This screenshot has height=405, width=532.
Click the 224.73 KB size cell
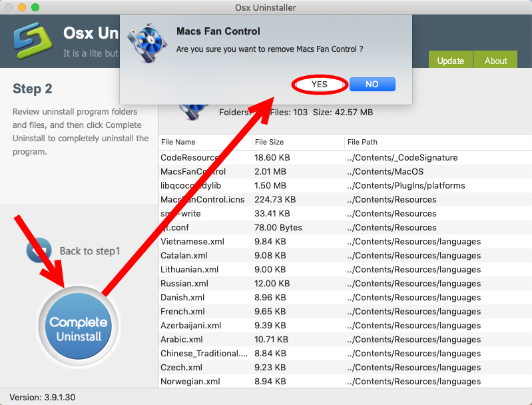(x=275, y=199)
